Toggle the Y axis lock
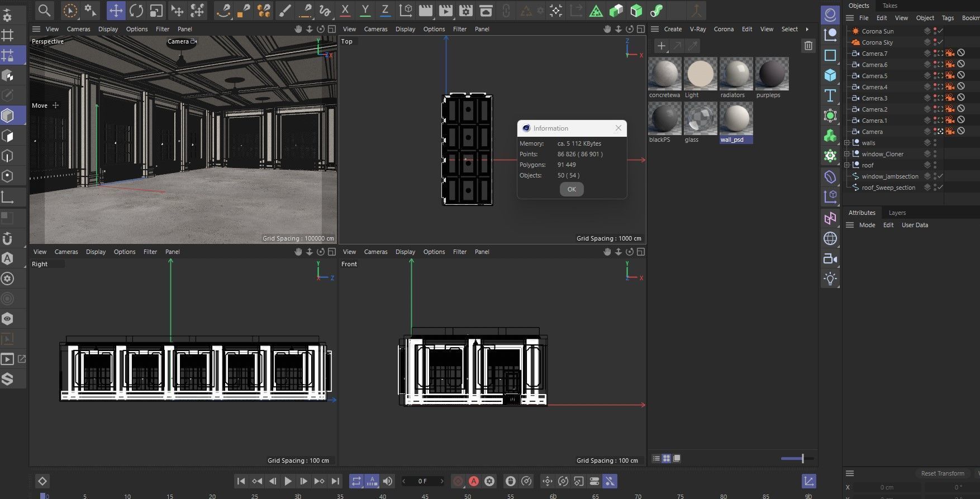The height and width of the screenshot is (499, 980). click(365, 10)
